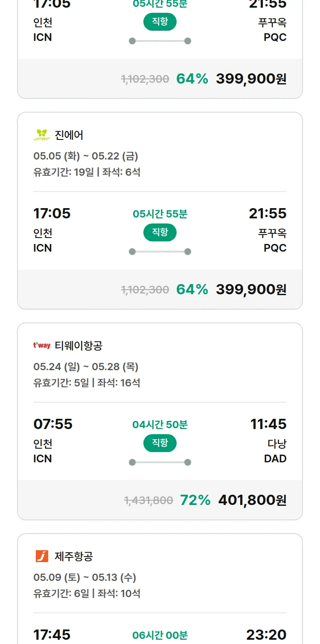Click the Jin Air butterfly logo icon
The width and height of the screenshot is (320, 644).
42,135
